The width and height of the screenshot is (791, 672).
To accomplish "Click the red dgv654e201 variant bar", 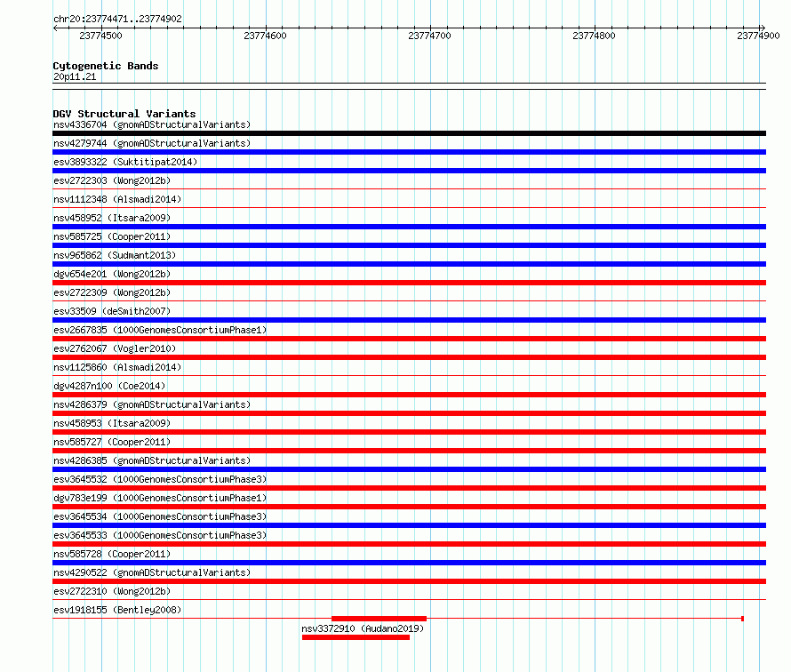I will (x=409, y=283).
